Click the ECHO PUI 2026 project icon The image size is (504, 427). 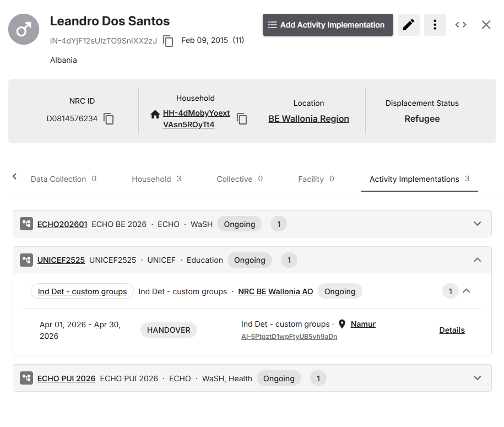(26, 378)
